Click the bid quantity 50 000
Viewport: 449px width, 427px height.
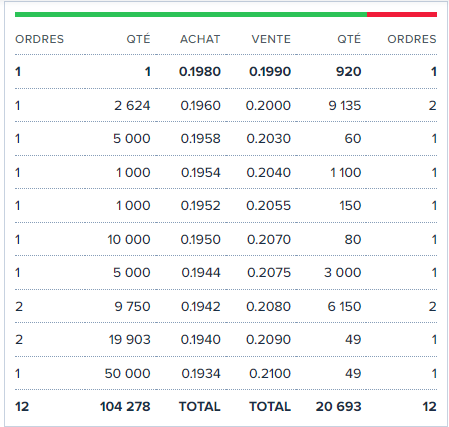click(127, 374)
